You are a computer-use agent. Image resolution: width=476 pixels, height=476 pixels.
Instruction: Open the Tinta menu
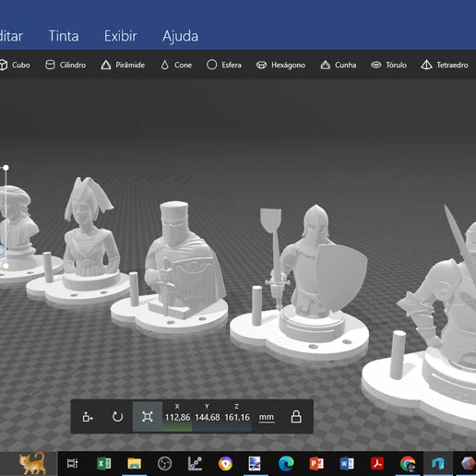coord(64,36)
